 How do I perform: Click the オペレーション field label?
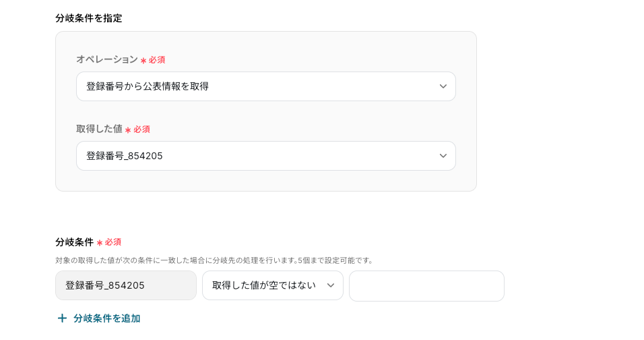pyautogui.click(x=106, y=59)
